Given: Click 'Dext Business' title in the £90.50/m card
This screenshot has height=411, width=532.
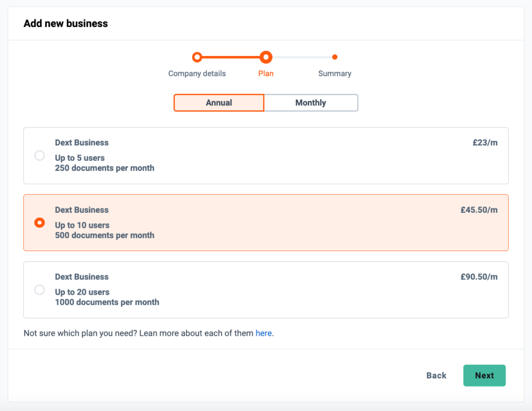Looking at the screenshot, I should point(82,277).
